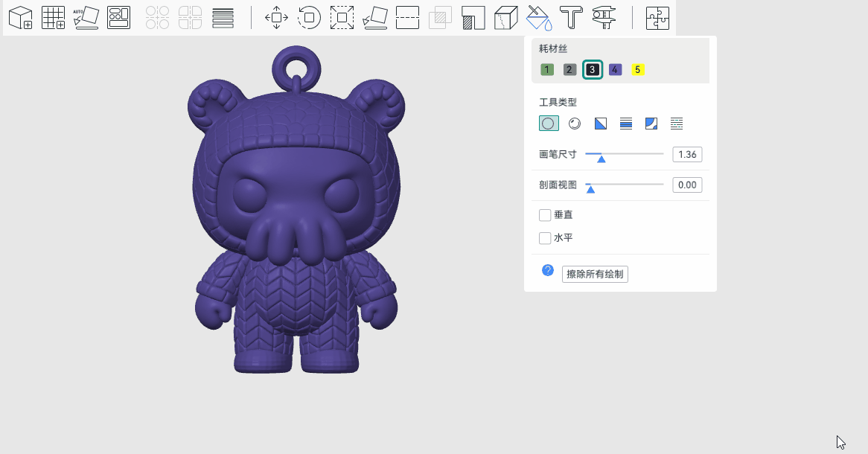The height and width of the screenshot is (454, 868).
Task: Pick filament 5 yellow swatch
Action: [x=638, y=70]
